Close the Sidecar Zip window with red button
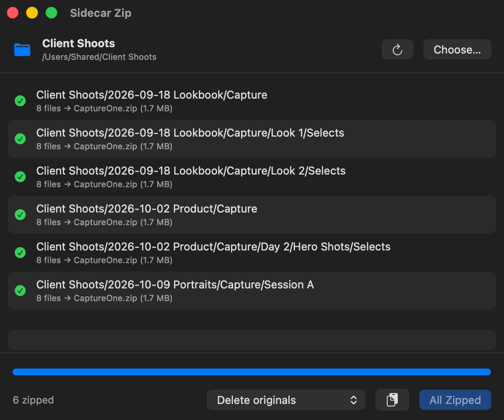504x420 pixels. 13,13
